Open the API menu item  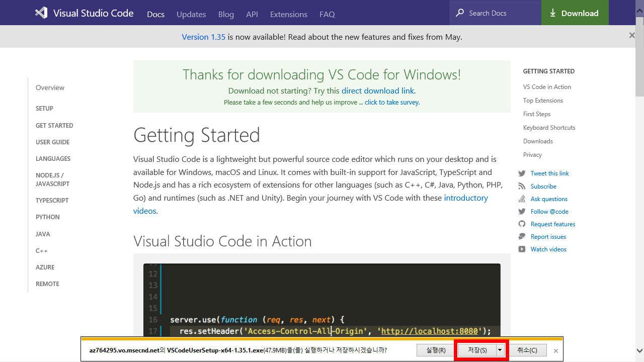(x=252, y=14)
